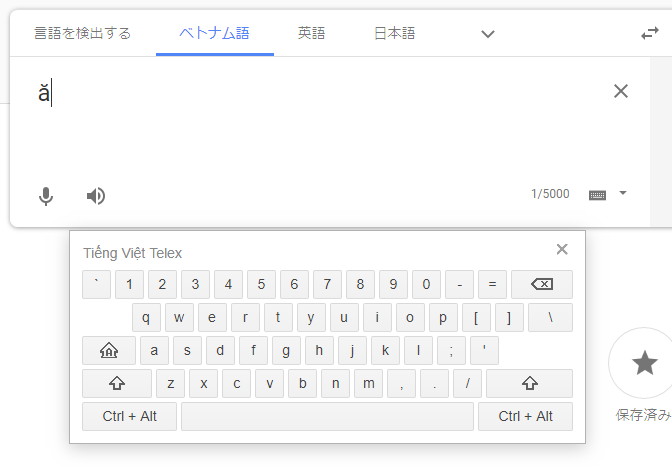The height and width of the screenshot is (467, 672).
Task: Clear the source text with X
Action: 621,91
